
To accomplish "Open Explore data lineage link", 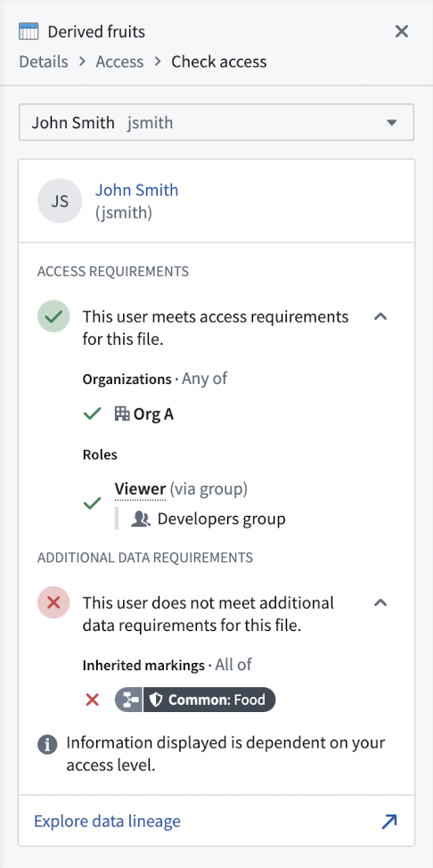I will pos(108,821).
